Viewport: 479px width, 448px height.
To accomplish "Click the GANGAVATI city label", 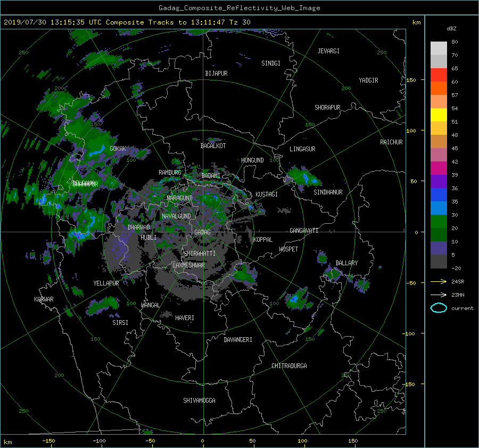I will pyautogui.click(x=304, y=231).
